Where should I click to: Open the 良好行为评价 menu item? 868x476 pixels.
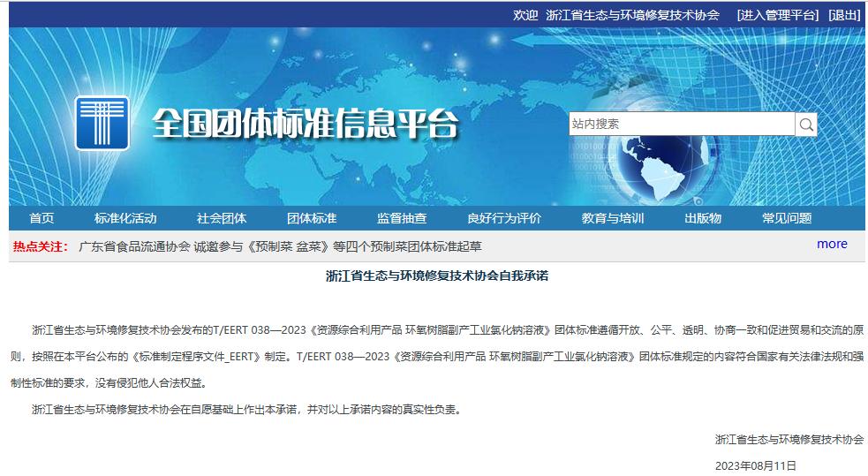click(504, 219)
